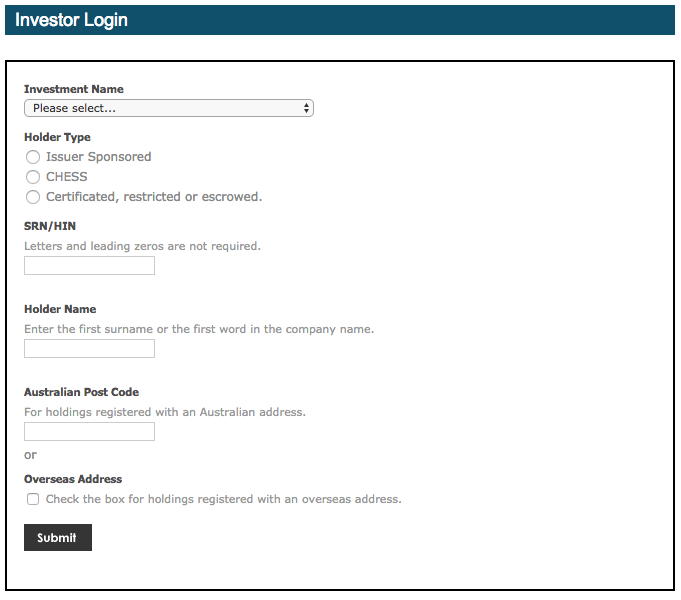Screen dimensions: 681x600
Task: Click the Holder Name label
Action: [x=60, y=309]
